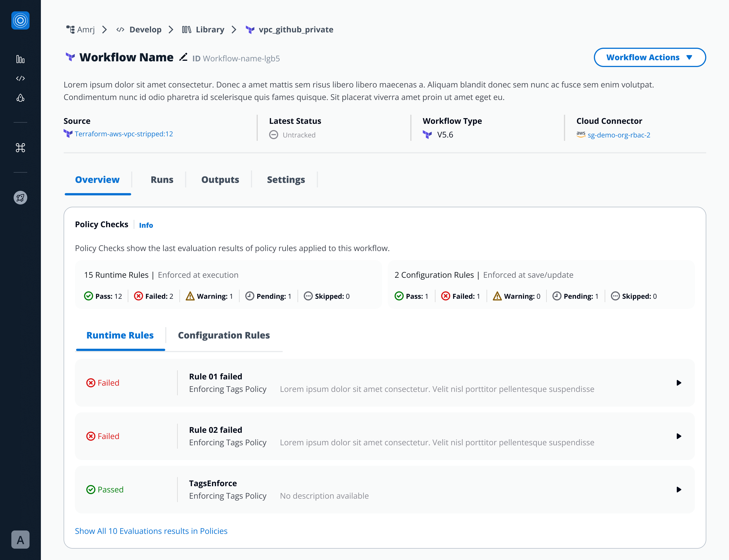This screenshot has height=560, width=729.
Task: Open Terraform-aws-vpc-stripped:12 source link
Action: tap(123, 134)
